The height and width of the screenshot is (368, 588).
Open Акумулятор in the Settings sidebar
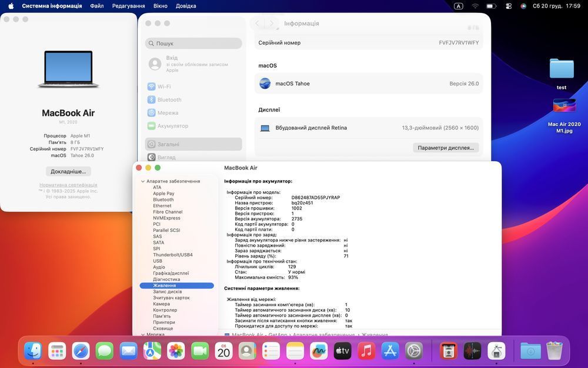click(193, 126)
